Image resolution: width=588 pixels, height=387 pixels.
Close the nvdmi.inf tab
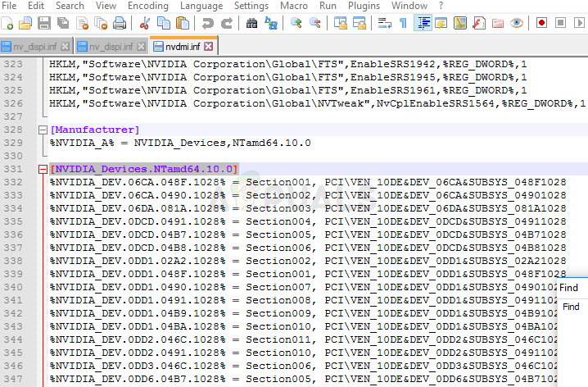(x=209, y=46)
